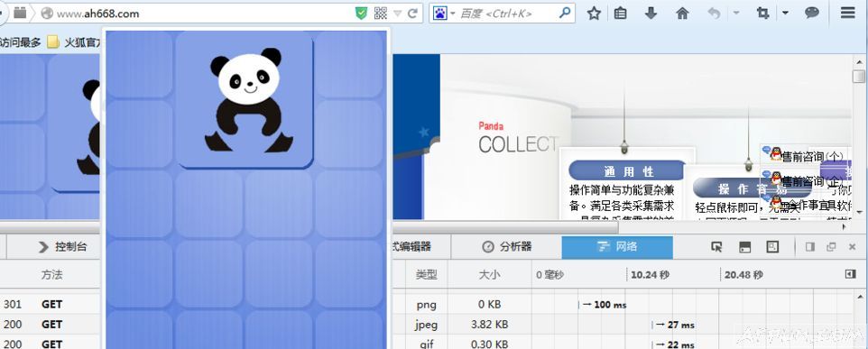Select the 301 GET request row
This screenshot has height=349, width=868.
click(50, 304)
